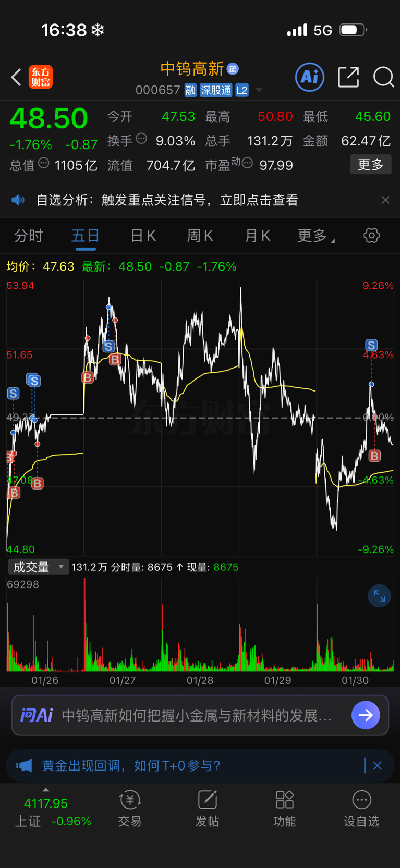401x868 pixels.
Task: Open chart settings gear icon
Action: click(x=371, y=236)
